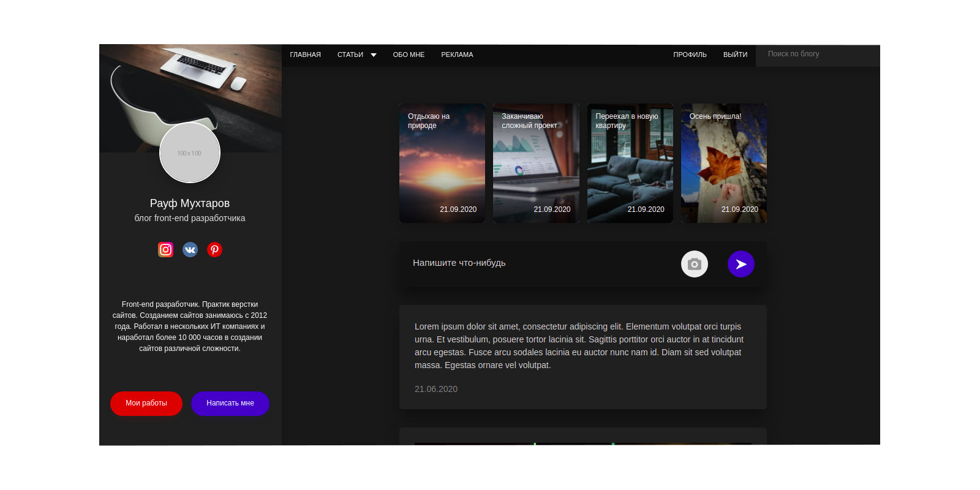Go to ГЛАВНАЯ page
The image size is (980, 490).
coord(305,55)
